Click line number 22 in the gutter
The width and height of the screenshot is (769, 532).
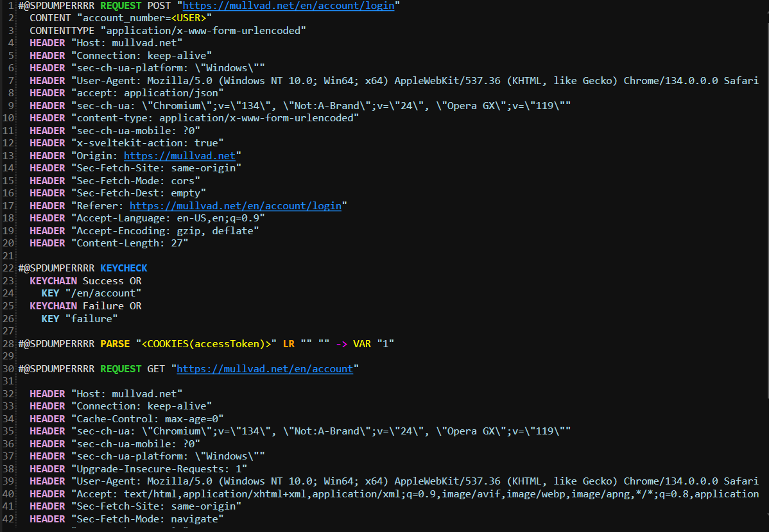(8, 268)
